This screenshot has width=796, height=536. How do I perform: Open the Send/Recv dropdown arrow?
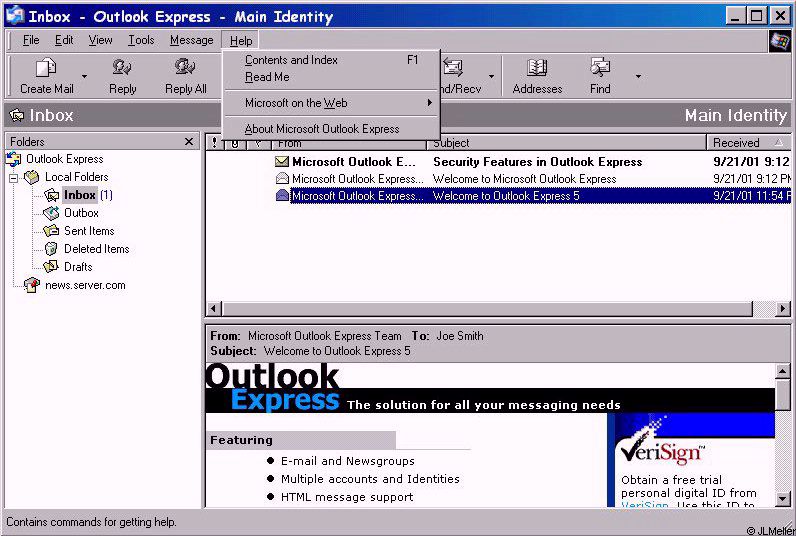[x=491, y=76]
